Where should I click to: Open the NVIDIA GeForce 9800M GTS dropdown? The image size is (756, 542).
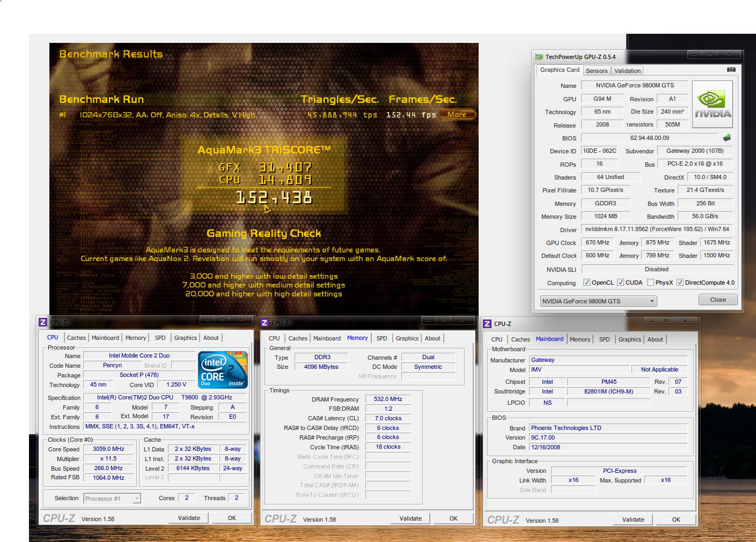click(x=598, y=301)
